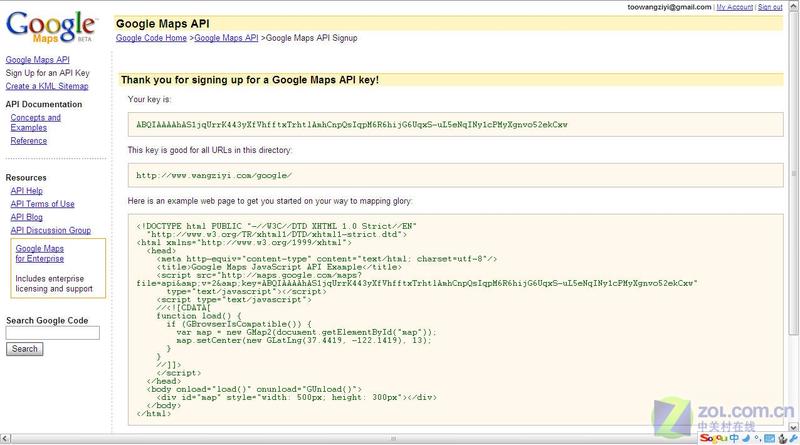Open the Reference documentation link
The width and height of the screenshot is (800, 445).
tap(29, 141)
